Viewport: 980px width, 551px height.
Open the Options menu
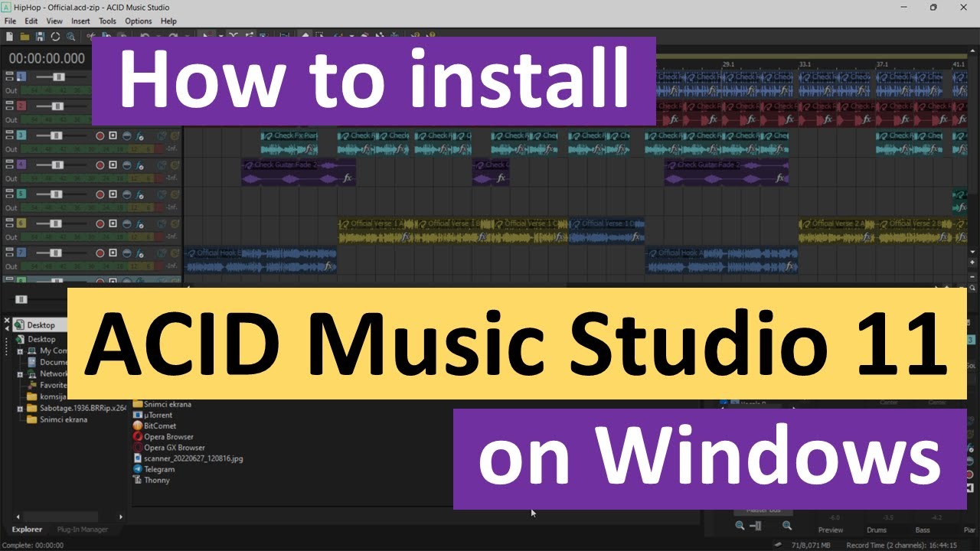pos(139,21)
